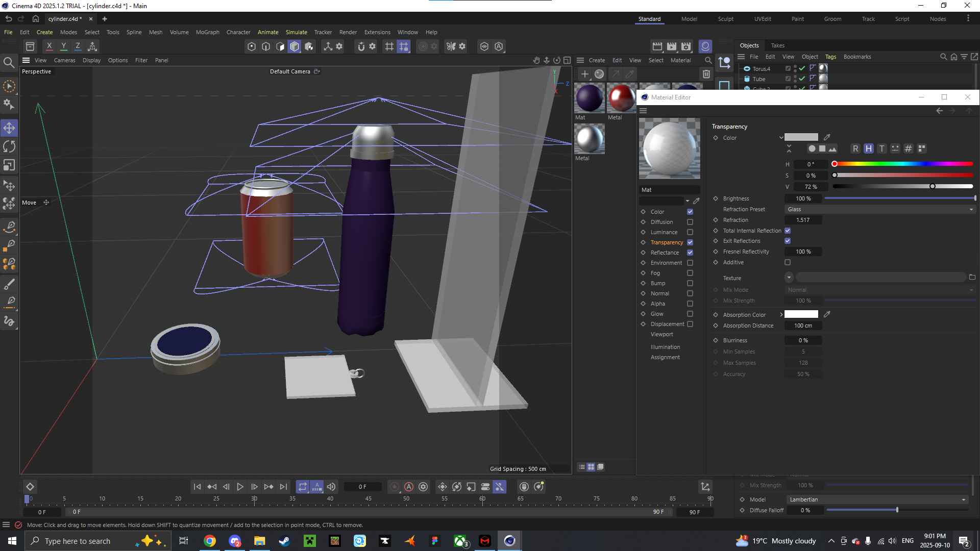Select the Move tool in the left toolbar
The image size is (980, 551).
(9, 128)
